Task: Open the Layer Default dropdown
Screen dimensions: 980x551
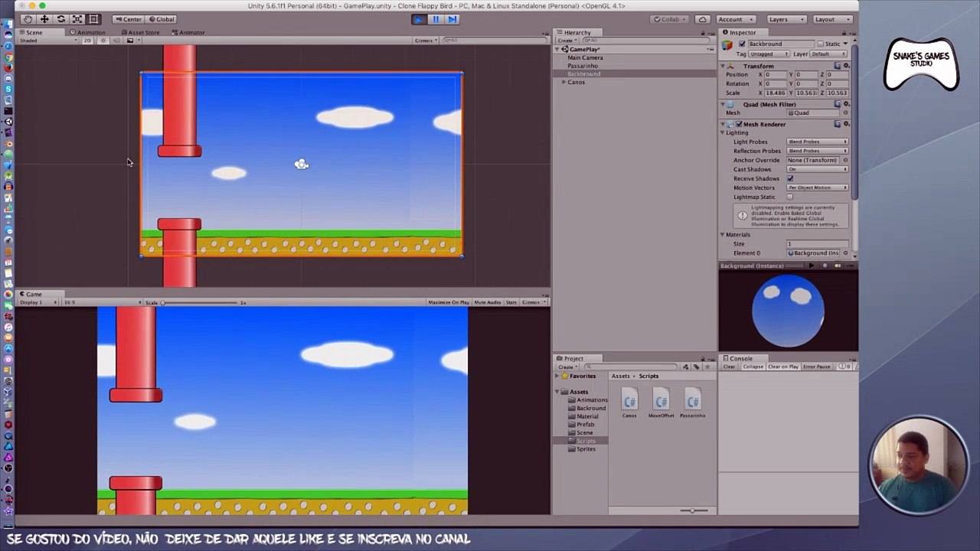Action: pyautogui.click(x=830, y=54)
